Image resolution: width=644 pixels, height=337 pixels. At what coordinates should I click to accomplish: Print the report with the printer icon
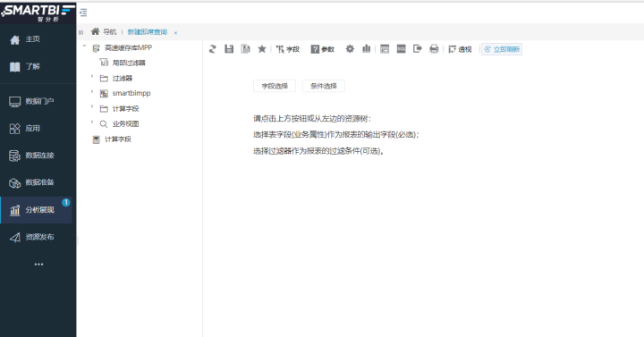pos(434,49)
